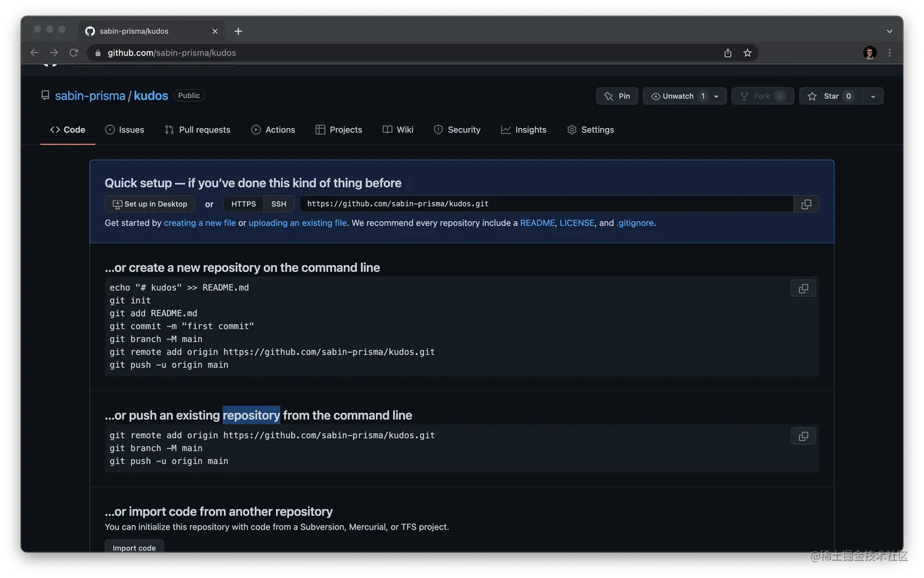
Task: Switch the clone URL to HTTPS
Action: [x=243, y=203]
